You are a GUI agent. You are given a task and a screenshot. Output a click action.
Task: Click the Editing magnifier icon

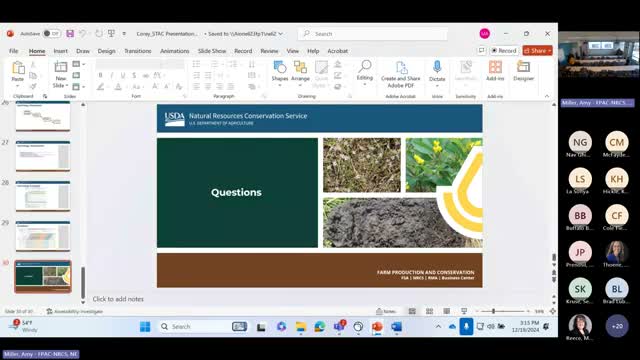pos(364,66)
